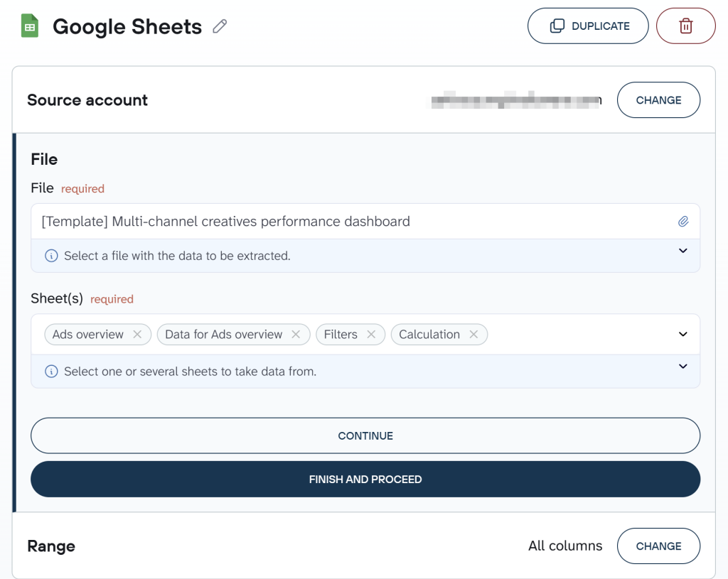
Task: Click the 'Source account' heading
Action: (87, 100)
